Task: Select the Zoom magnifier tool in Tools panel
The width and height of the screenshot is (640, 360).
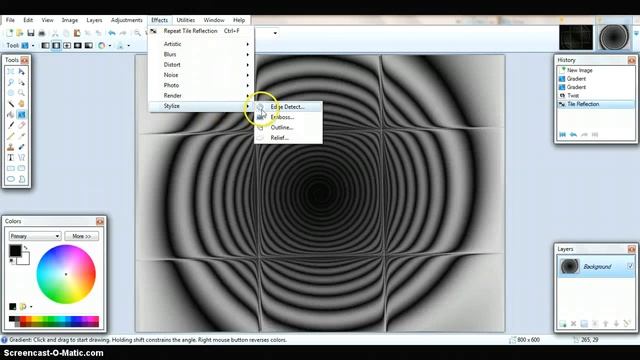Action: point(21,93)
